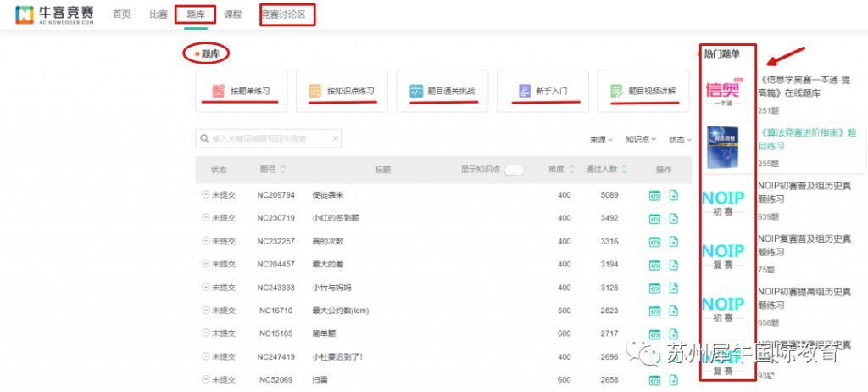
Task: Click problem number NC16710
Action: click(275, 311)
